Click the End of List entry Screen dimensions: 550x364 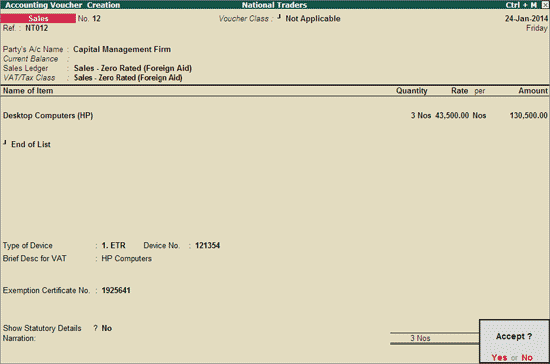tap(31, 144)
